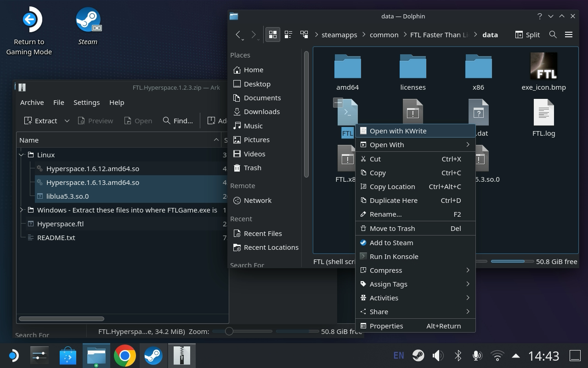Collapse the Linux folder in Ark
This screenshot has height=368, width=588.
pyautogui.click(x=21, y=155)
